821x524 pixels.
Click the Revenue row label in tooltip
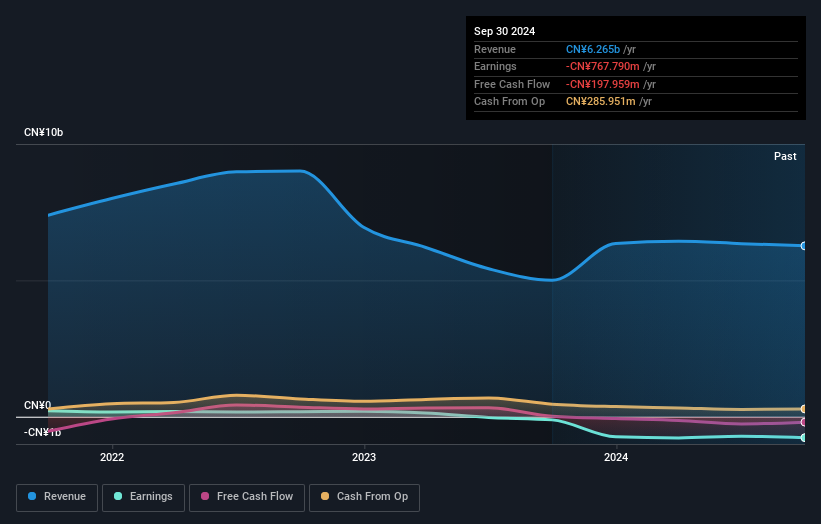point(495,49)
